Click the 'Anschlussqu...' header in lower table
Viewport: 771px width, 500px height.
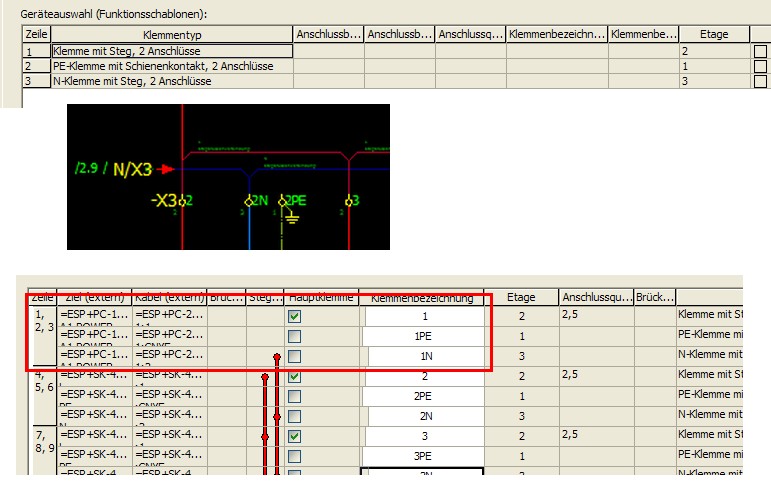596,297
